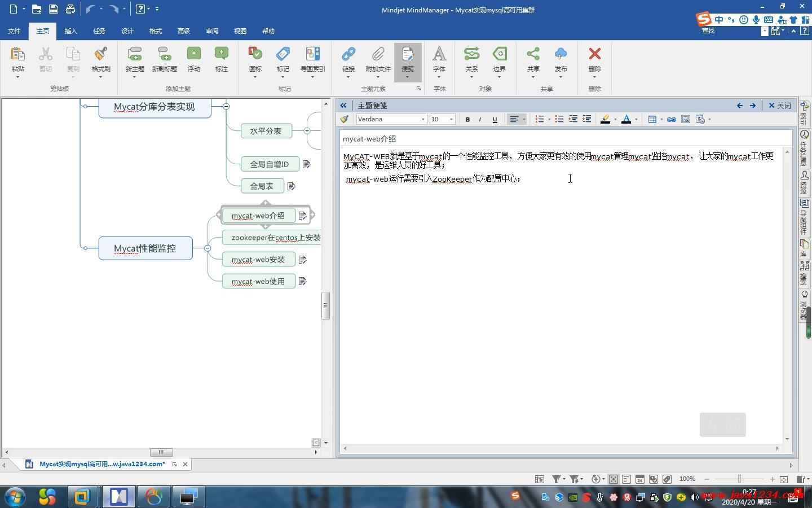Open the 文件 (File) menu

pos(14,31)
